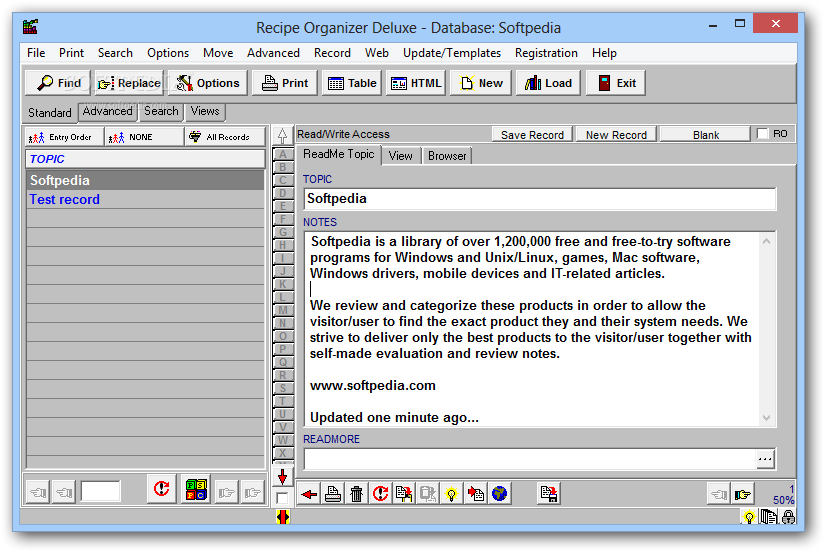This screenshot has height=552, width=825.
Task: Click the printer icon in record toolbar
Action: pyautogui.click(x=333, y=494)
